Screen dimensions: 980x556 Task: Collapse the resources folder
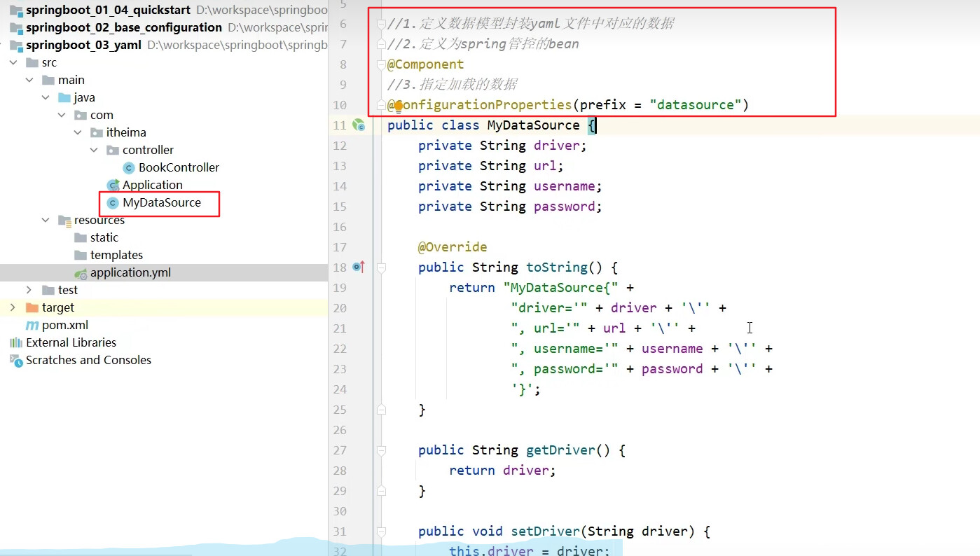click(45, 220)
